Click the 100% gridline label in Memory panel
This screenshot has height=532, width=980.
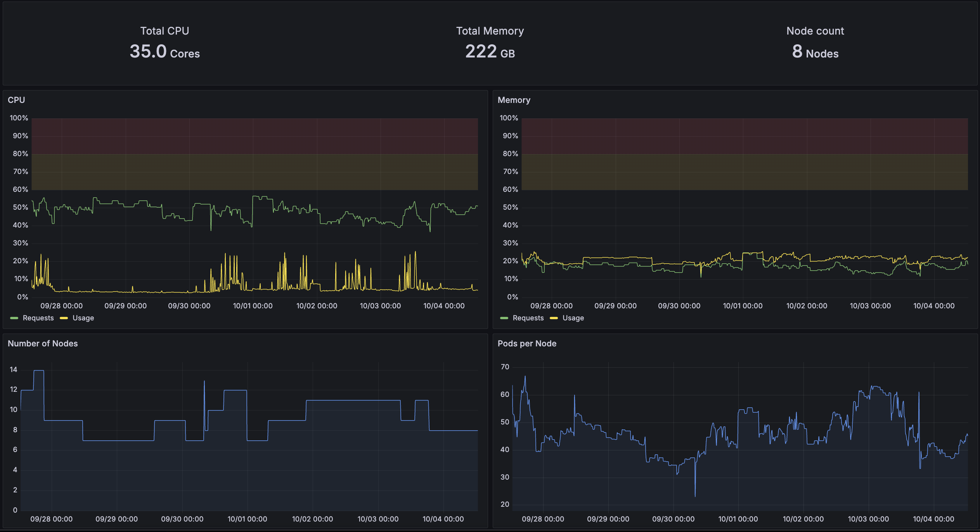pyautogui.click(x=509, y=118)
